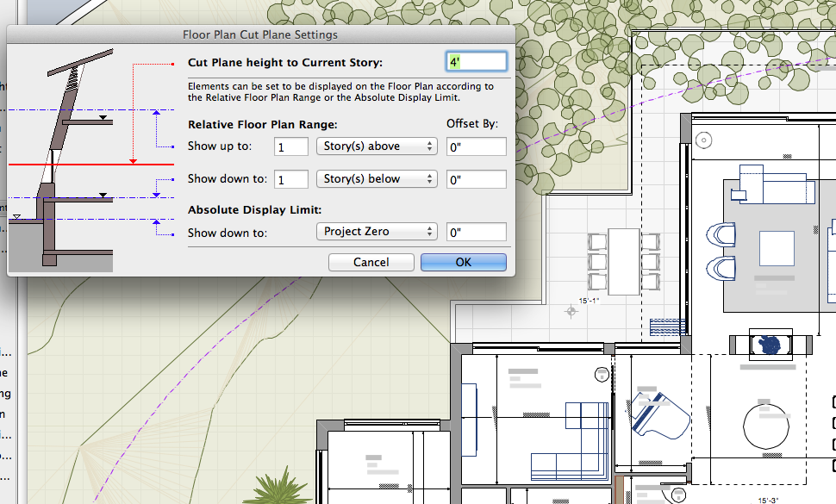Viewport: 836px width, 504px height.
Task: Click the Show up to label
Action: coord(219,146)
